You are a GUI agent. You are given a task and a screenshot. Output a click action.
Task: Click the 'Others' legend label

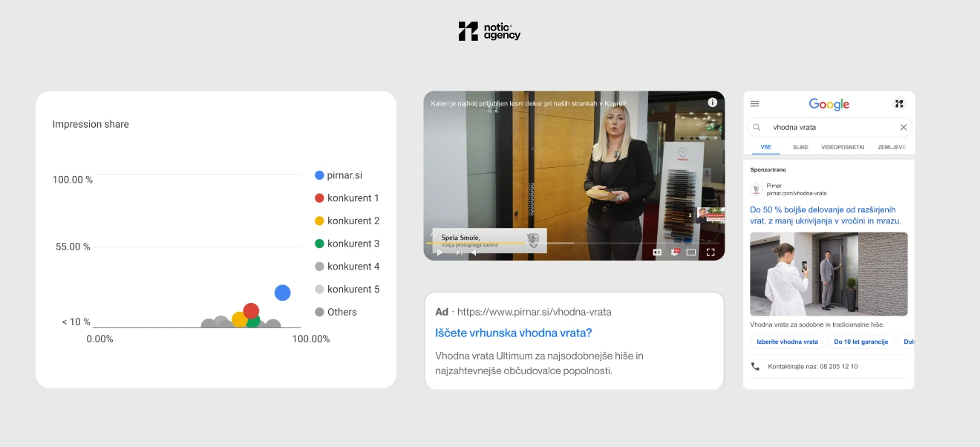click(342, 312)
